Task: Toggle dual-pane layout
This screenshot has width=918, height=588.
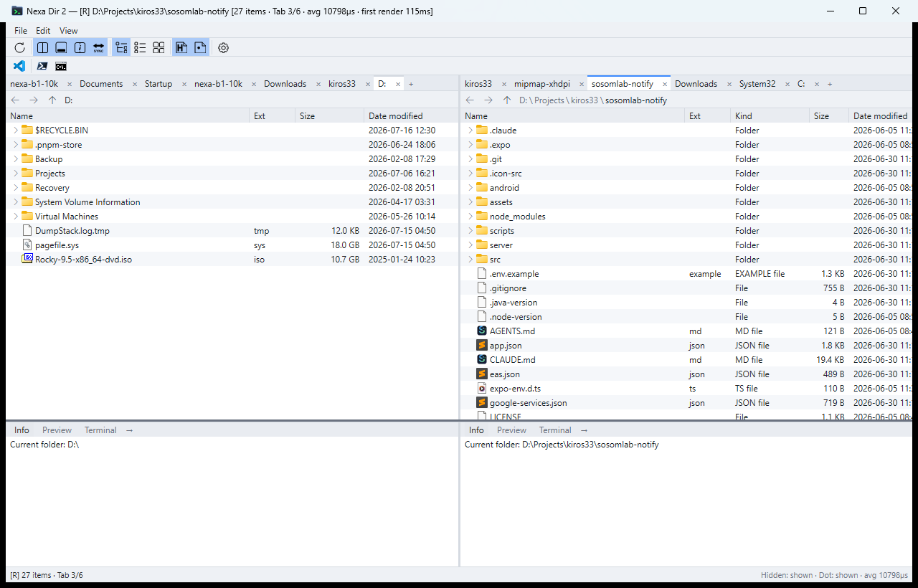Action: (x=43, y=48)
